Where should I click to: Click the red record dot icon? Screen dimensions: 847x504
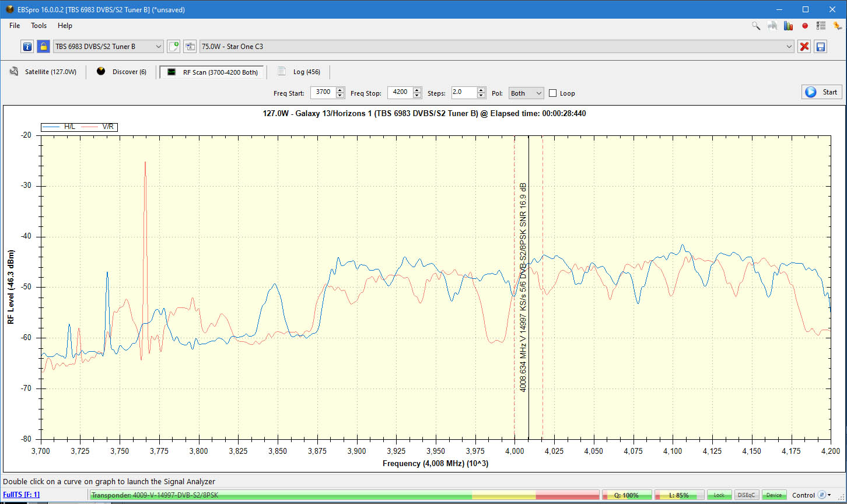coord(805,26)
